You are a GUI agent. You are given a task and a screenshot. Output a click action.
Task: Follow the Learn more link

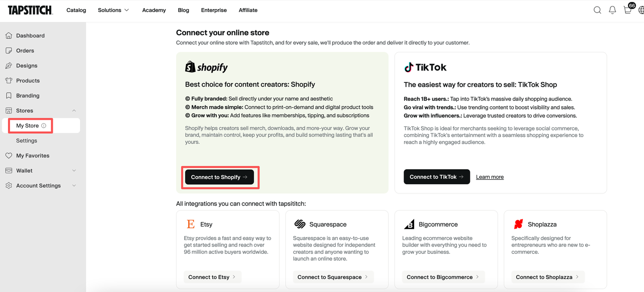[490, 177]
